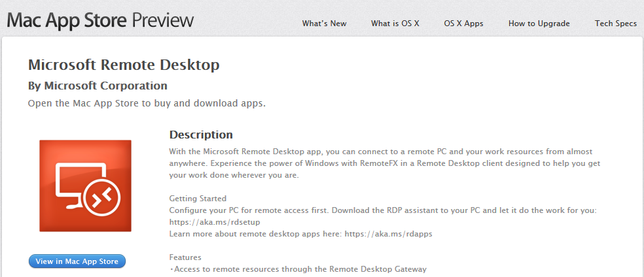Switch to the Tech Specs nav item
This screenshot has height=277, width=644.
615,24
